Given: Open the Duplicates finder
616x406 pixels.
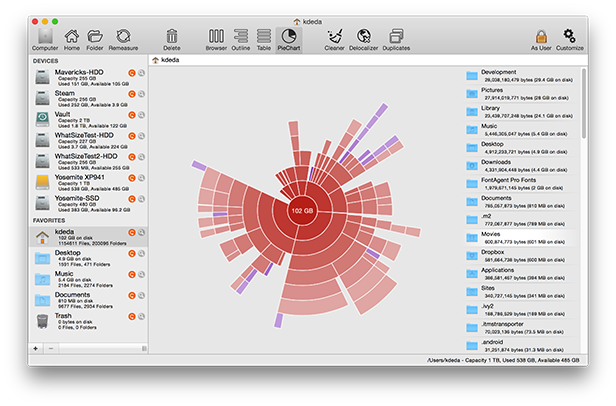Looking at the screenshot, I should [x=396, y=39].
